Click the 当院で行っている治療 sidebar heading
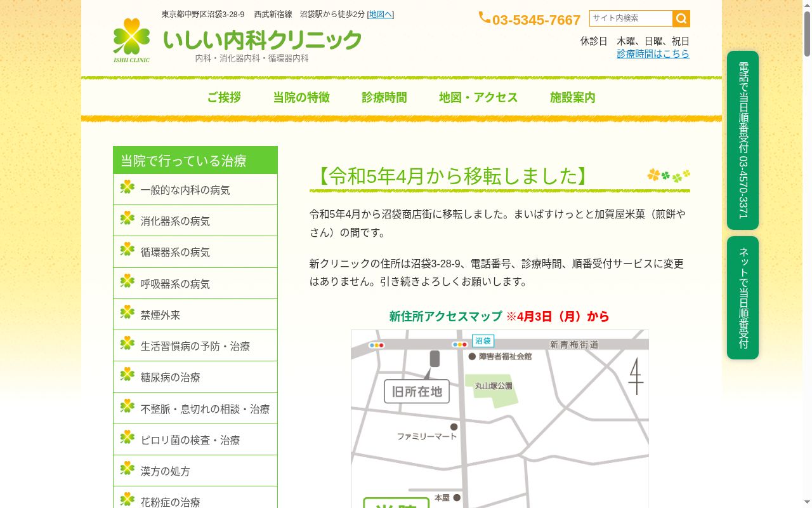Image resolution: width=812 pixels, height=508 pixels. tap(195, 161)
